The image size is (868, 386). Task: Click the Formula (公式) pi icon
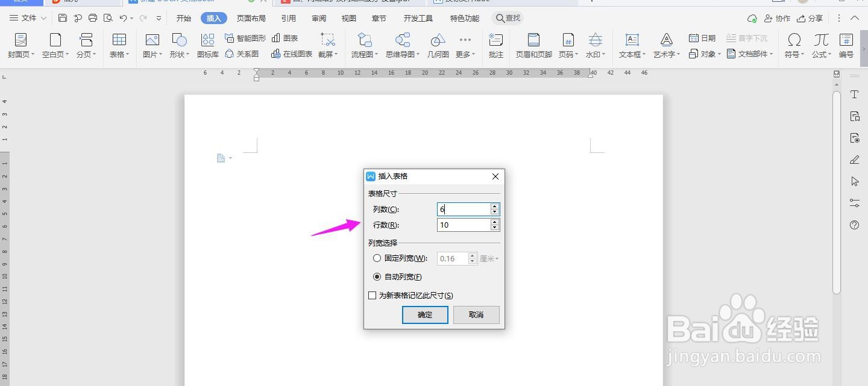click(821, 40)
